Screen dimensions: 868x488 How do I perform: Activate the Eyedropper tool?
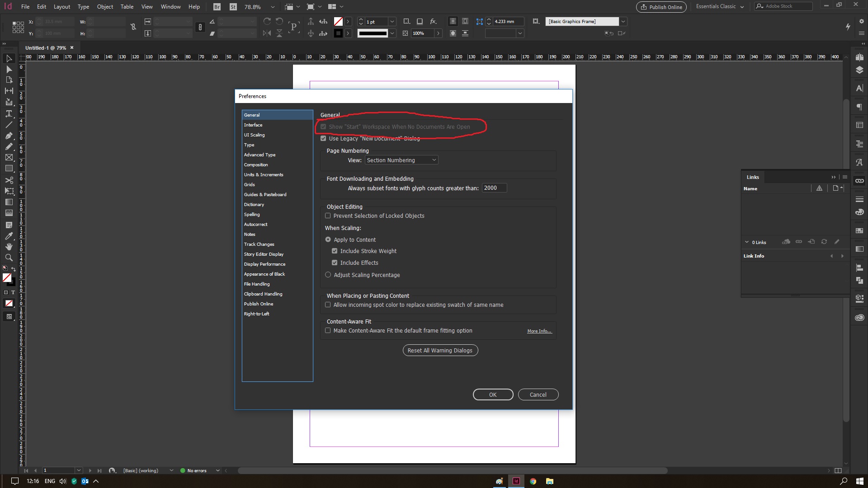pos(9,235)
